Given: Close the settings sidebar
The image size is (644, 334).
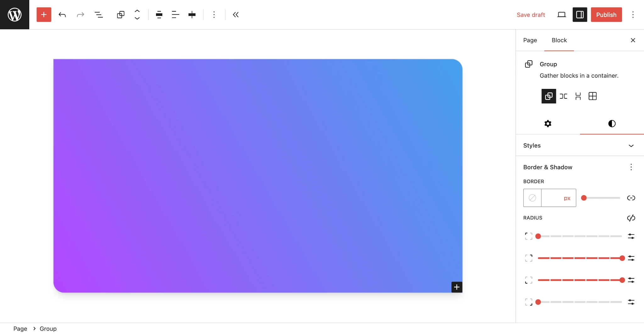Looking at the screenshot, I should click(633, 40).
